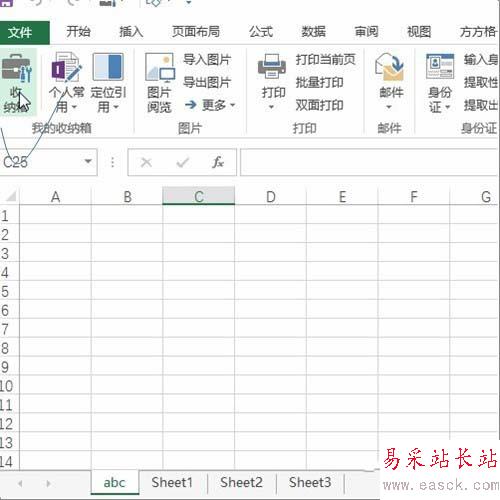Viewport: 500px width, 500px height.
Task: Click the formula bar cancel X icon
Action: 146,163
